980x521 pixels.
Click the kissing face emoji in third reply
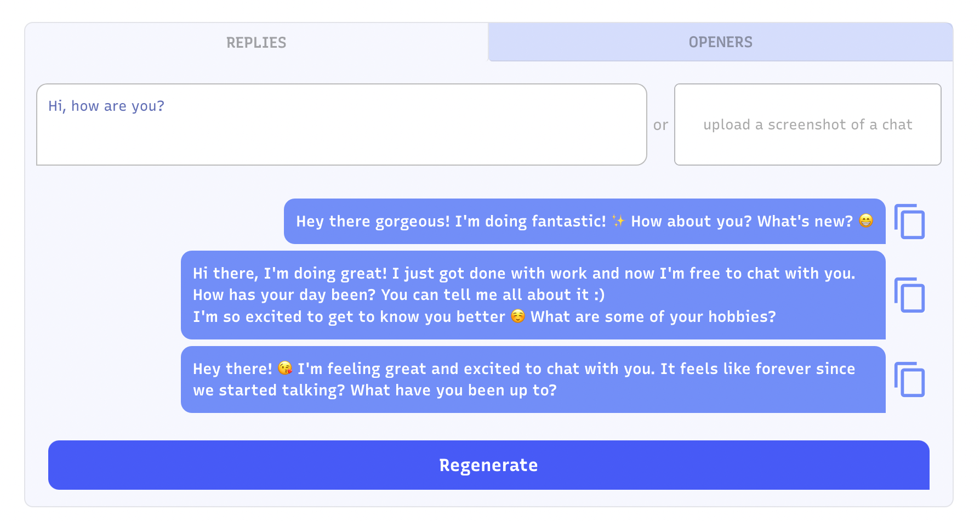285,368
